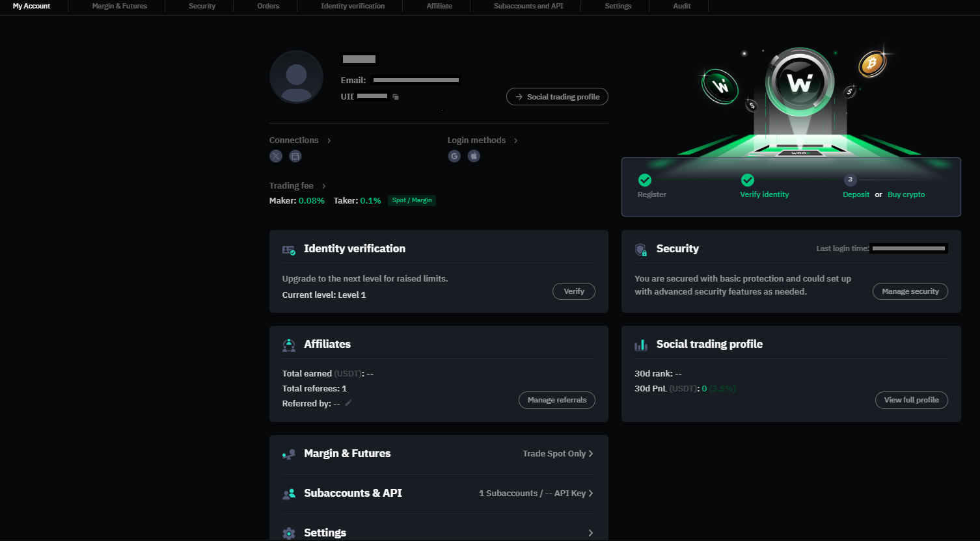Click the Maker: 0.08% fee text
This screenshot has height=541, width=980.
[x=297, y=201]
